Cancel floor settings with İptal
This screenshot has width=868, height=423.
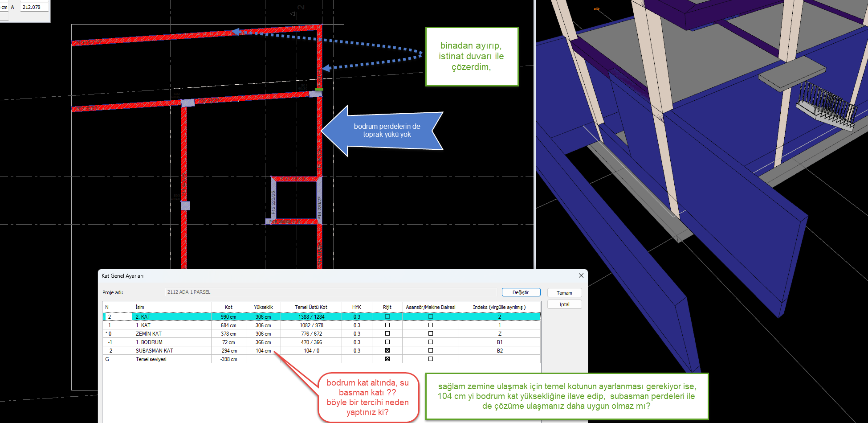[564, 304]
